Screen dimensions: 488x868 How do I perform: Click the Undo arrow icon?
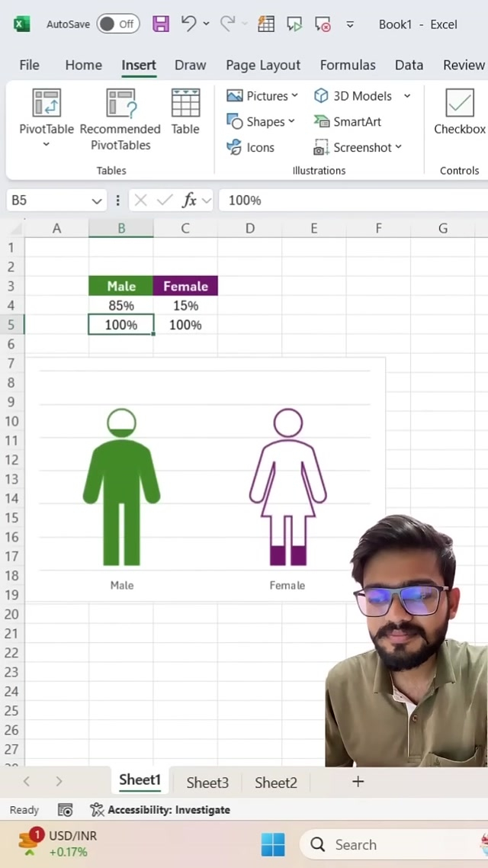[189, 24]
